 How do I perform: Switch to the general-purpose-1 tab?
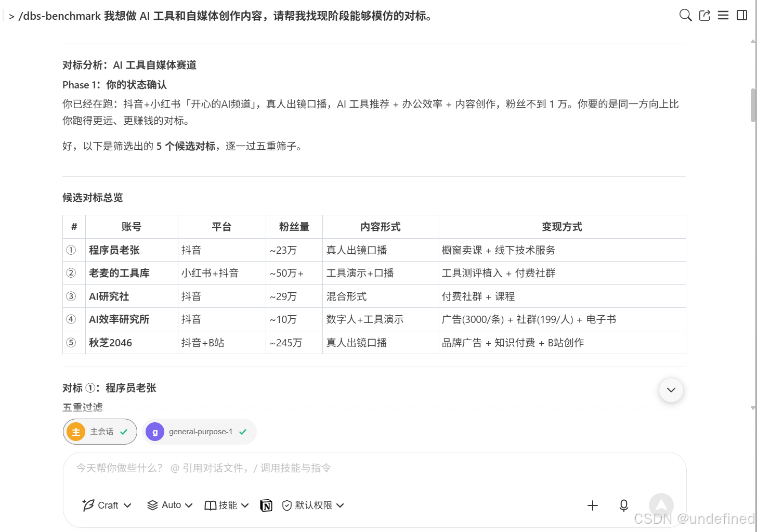tap(199, 432)
